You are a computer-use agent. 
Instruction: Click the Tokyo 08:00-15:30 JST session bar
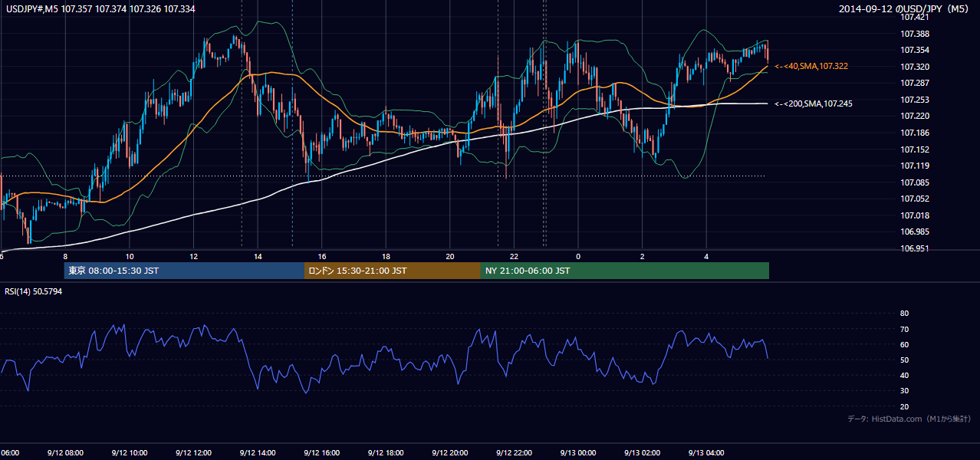pyautogui.click(x=184, y=271)
